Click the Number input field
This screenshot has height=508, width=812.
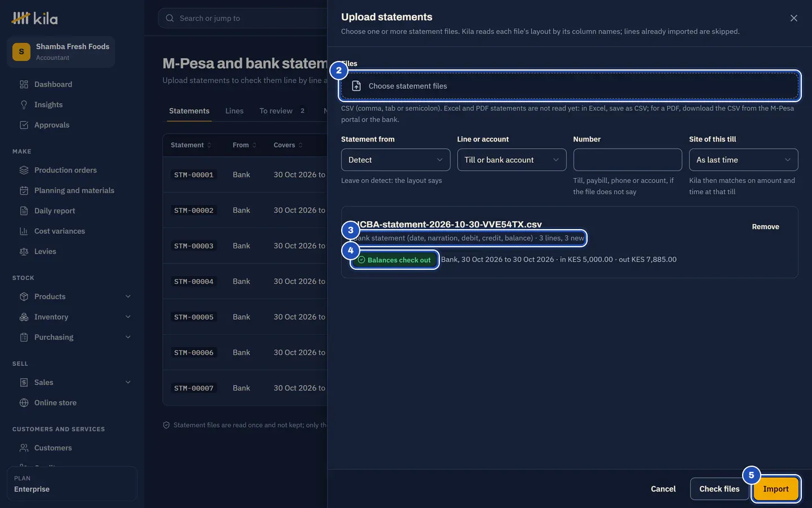coord(628,160)
